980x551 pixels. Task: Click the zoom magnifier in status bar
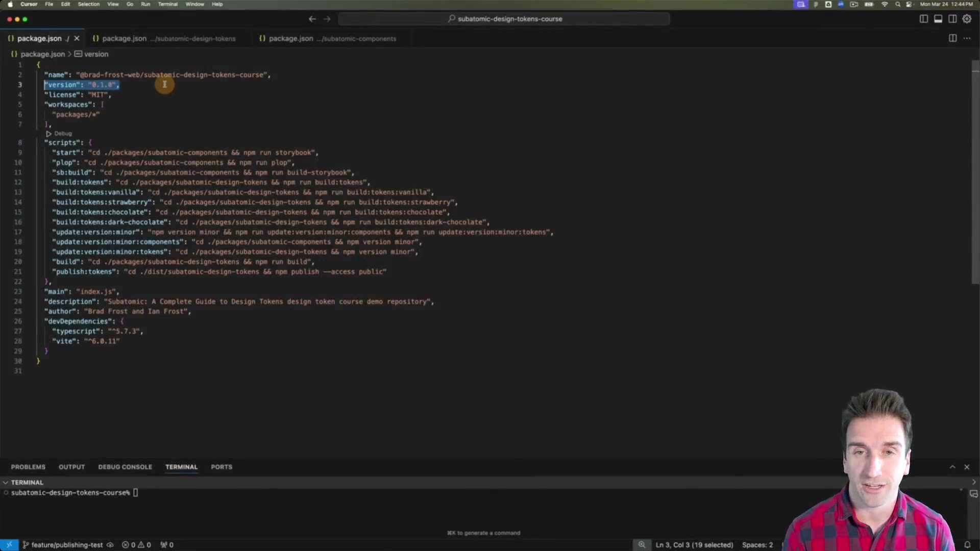(x=642, y=545)
